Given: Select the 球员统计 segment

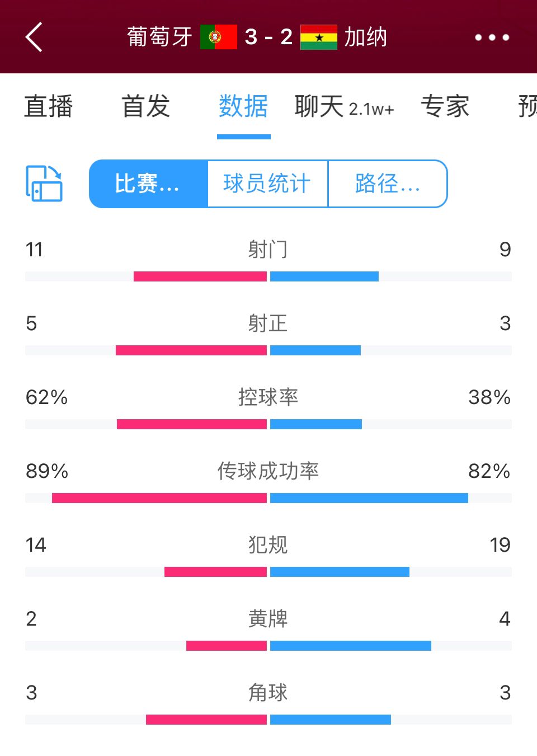Looking at the screenshot, I should tap(267, 184).
